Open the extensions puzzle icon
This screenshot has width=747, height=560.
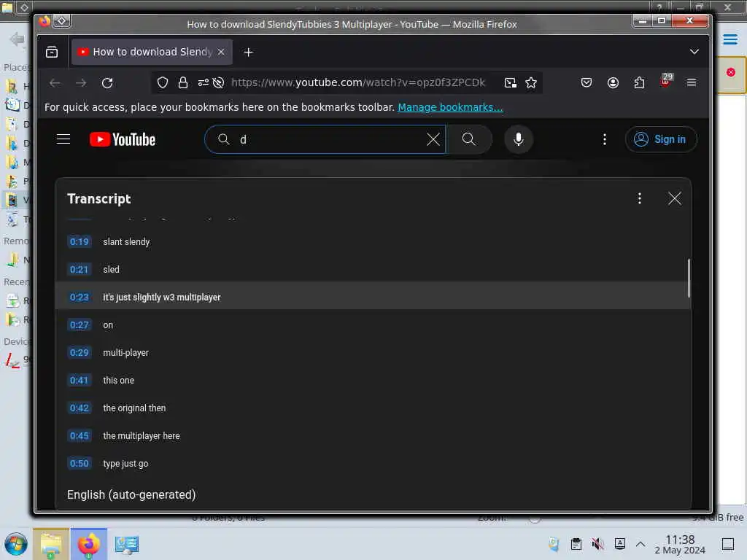[639, 83]
